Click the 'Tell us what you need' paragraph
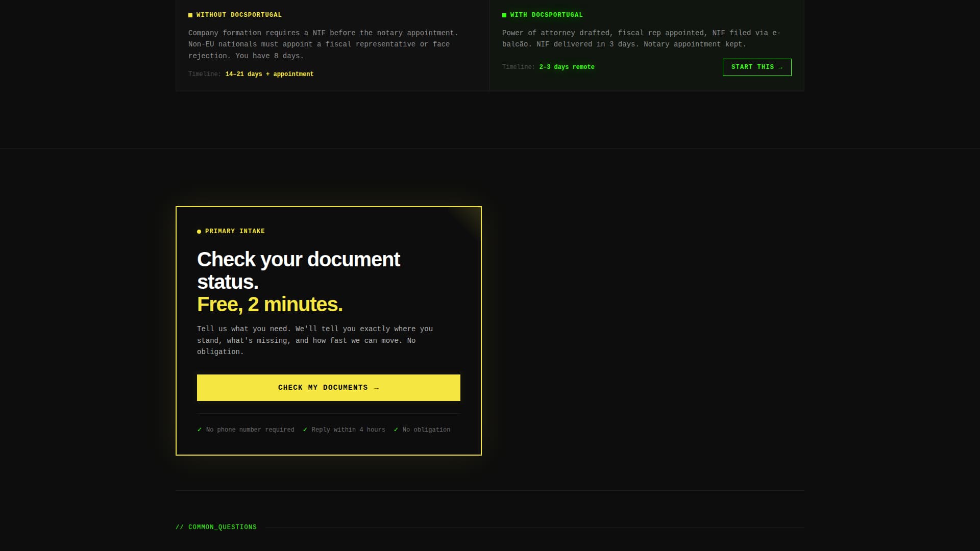980x551 pixels. pyautogui.click(x=315, y=340)
